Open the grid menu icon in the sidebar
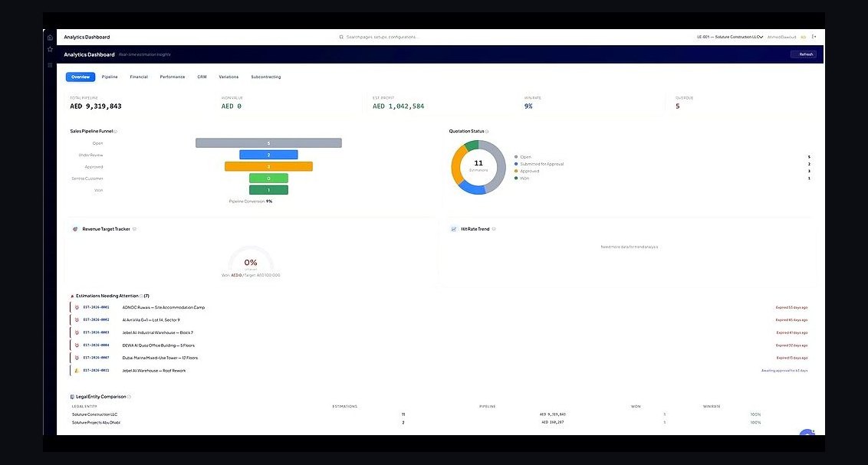This screenshot has width=868, height=465. click(x=50, y=64)
